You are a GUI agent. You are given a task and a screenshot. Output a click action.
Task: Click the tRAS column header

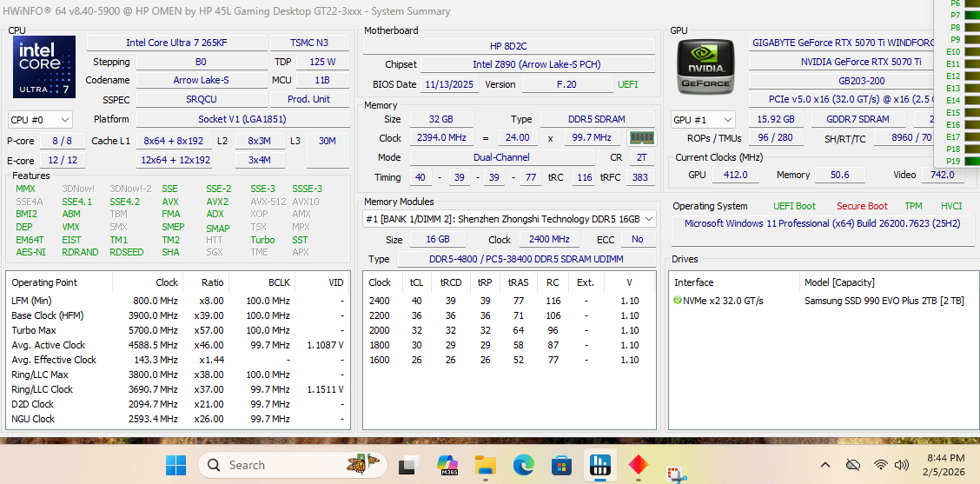(518, 282)
